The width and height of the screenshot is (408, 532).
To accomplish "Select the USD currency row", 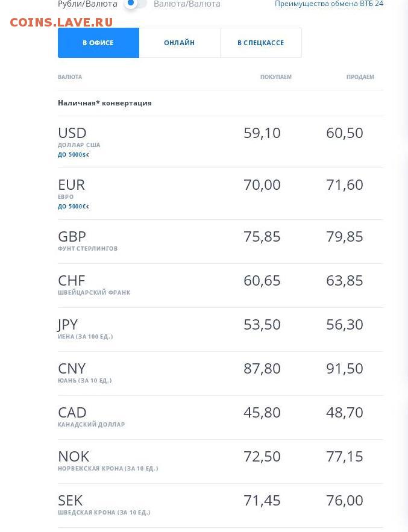I will [221, 142].
